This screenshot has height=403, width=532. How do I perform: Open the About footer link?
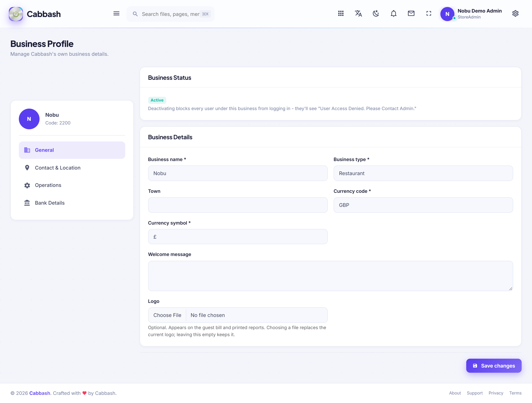pyautogui.click(x=455, y=393)
